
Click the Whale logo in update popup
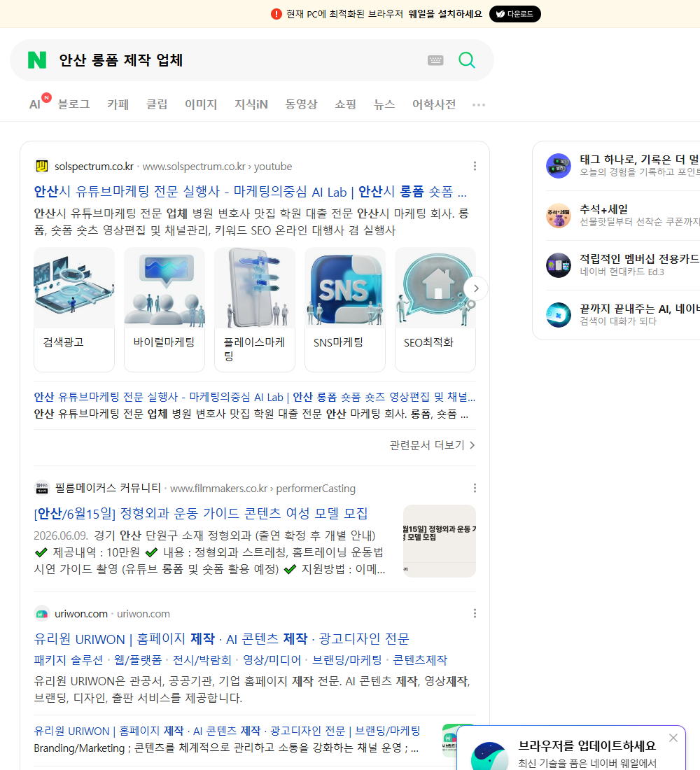(489, 756)
